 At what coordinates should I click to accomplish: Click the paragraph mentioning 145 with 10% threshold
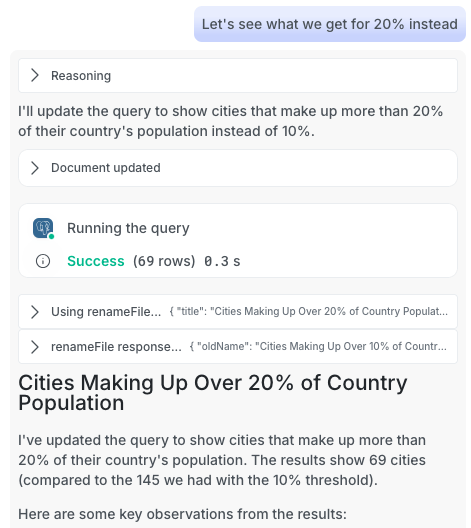(x=222, y=460)
